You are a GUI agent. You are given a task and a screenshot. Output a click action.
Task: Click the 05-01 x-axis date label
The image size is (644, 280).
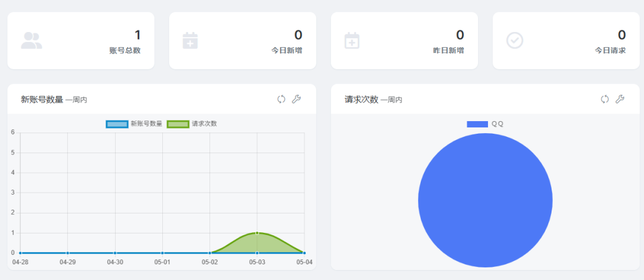pyautogui.click(x=162, y=262)
